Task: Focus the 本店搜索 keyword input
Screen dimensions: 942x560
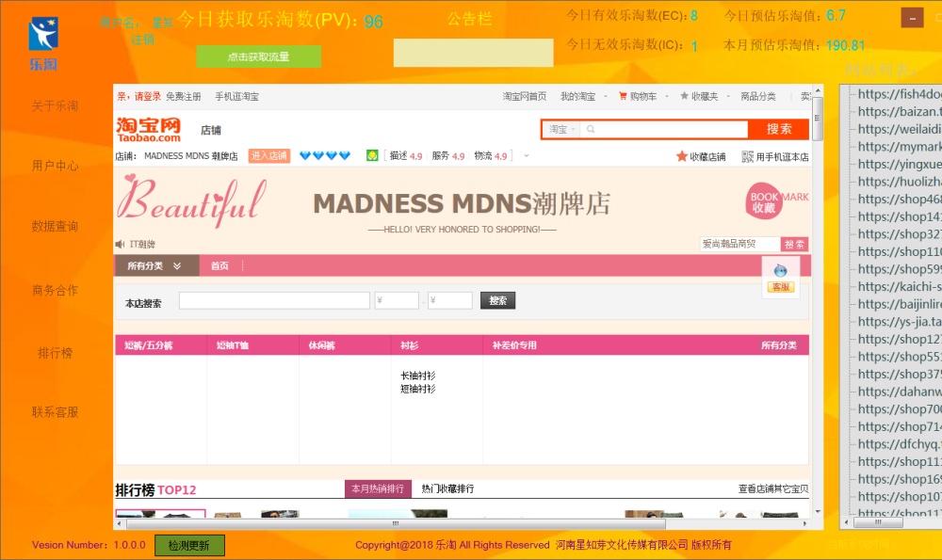Action: [x=274, y=301]
